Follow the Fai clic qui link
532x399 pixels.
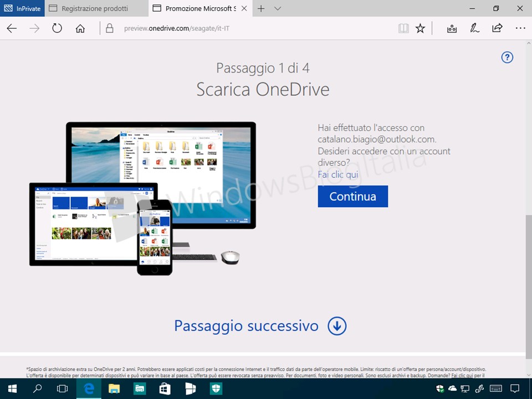(338, 175)
